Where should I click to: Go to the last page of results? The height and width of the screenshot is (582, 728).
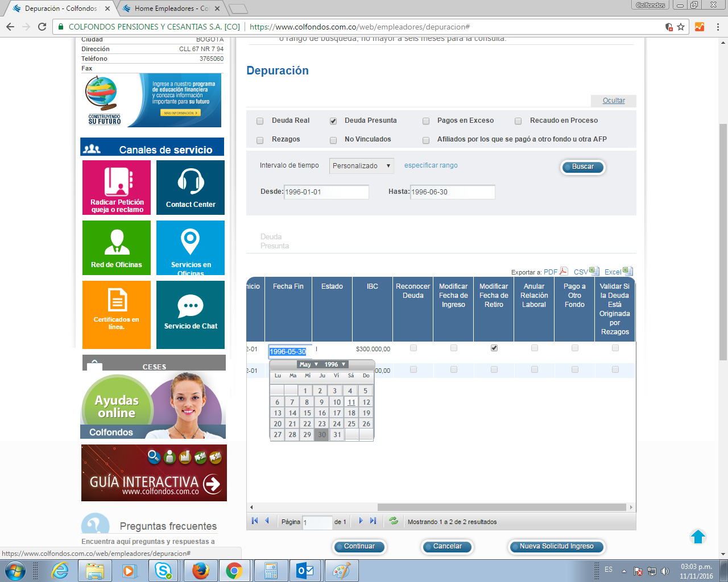point(373,521)
